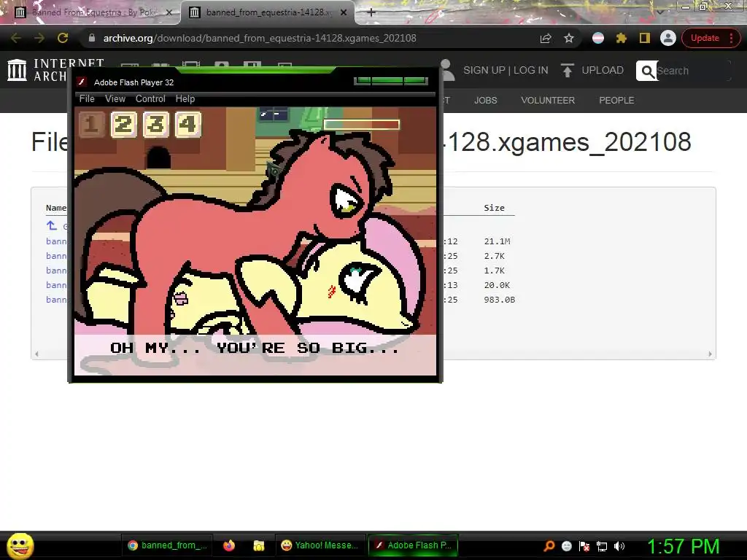The width and height of the screenshot is (747, 560).
Task: Click the share page icon in address bar
Action: (546, 38)
